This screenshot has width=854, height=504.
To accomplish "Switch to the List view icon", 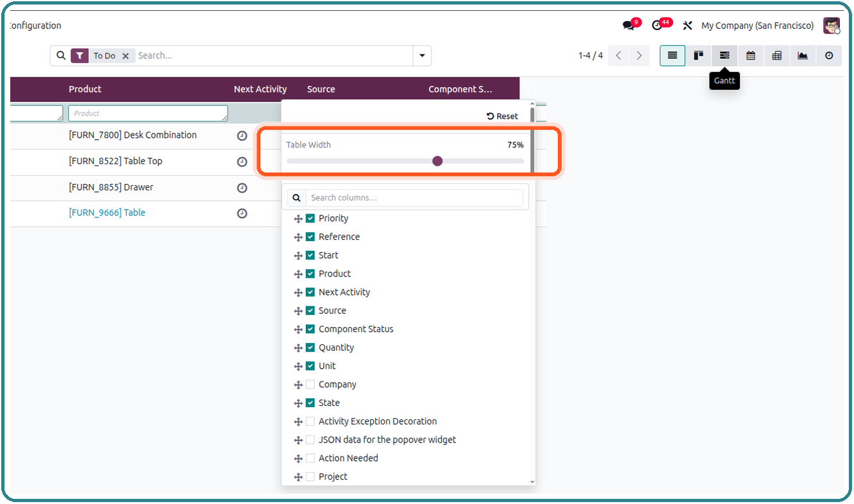I will pyautogui.click(x=673, y=56).
